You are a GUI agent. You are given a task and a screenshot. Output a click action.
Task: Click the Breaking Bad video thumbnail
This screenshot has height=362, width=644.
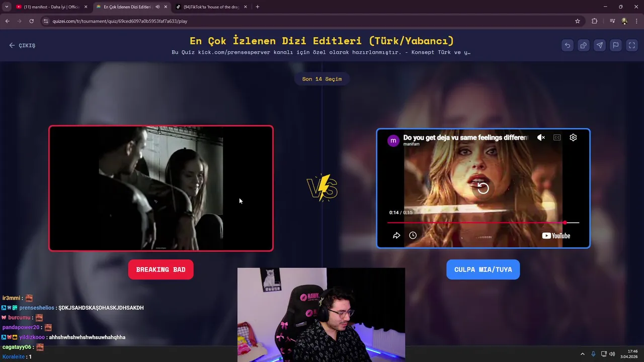point(161,188)
